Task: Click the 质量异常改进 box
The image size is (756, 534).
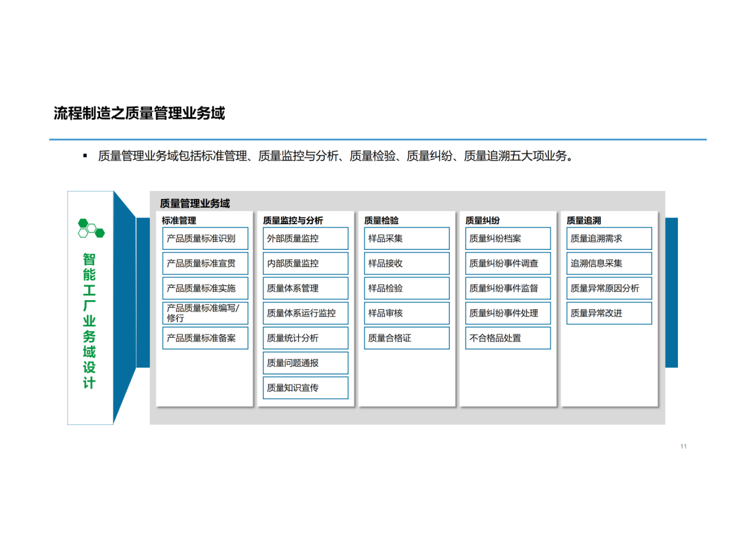Action: pyautogui.click(x=609, y=313)
